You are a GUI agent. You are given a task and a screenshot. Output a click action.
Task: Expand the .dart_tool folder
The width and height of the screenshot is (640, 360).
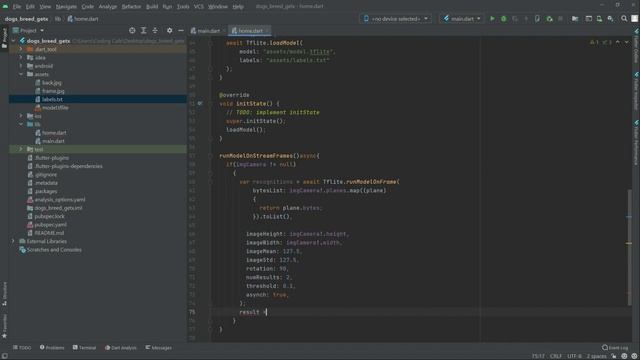(21, 49)
